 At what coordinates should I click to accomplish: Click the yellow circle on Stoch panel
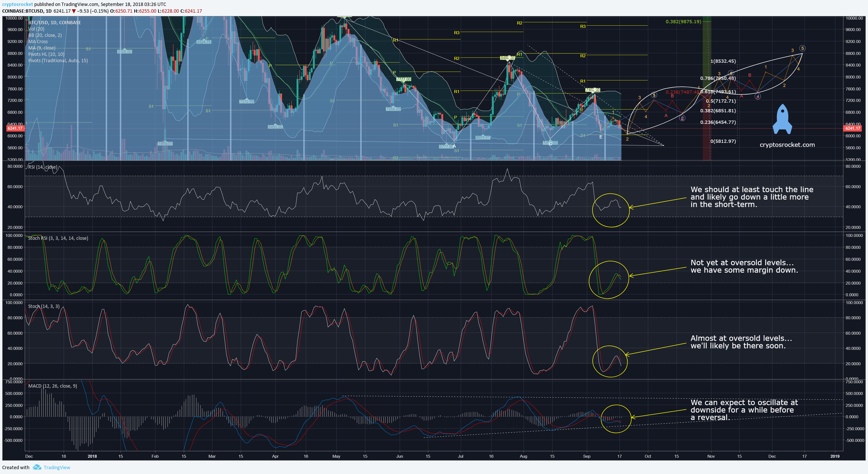point(610,361)
